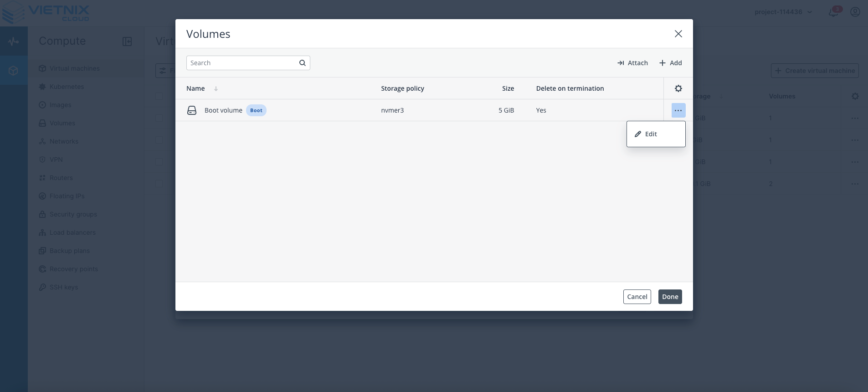Click the magnifier icon in the search box
This screenshot has width=868, height=392.
point(302,63)
